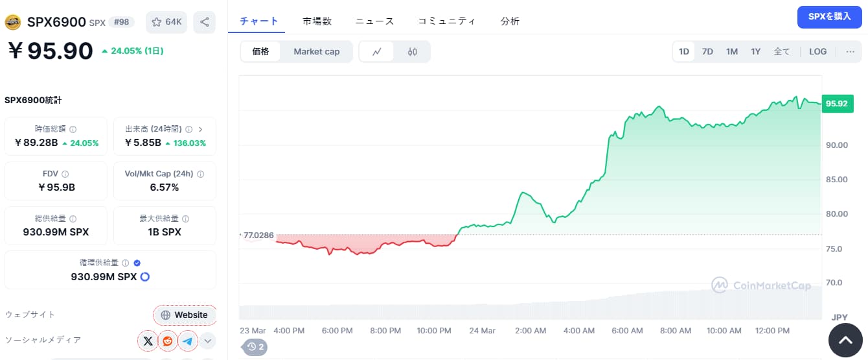The width and height of the screenshot is (868, 360).
Task: Switch to the コミュニティ tab
Action: (446, 21)
